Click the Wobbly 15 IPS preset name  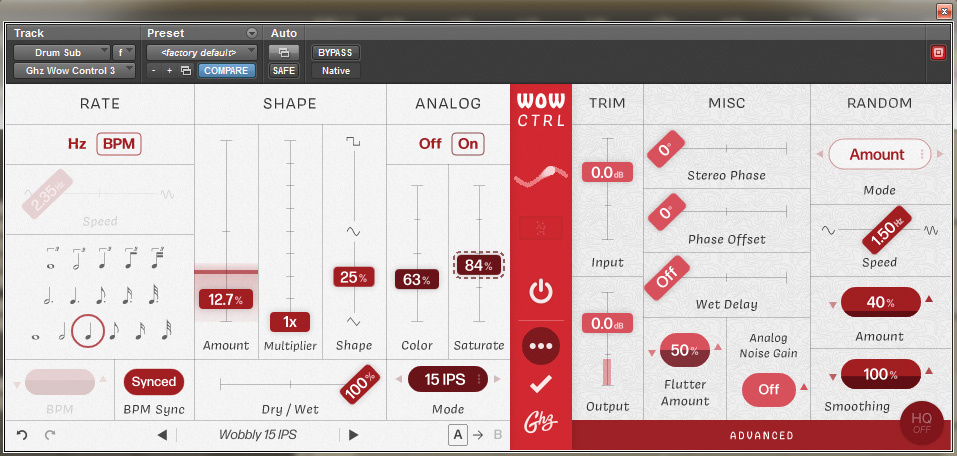click(258, 435)
